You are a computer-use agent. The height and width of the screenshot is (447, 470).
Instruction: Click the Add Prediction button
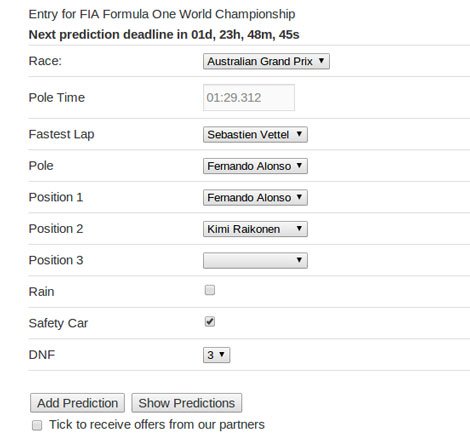coord(77,403)
